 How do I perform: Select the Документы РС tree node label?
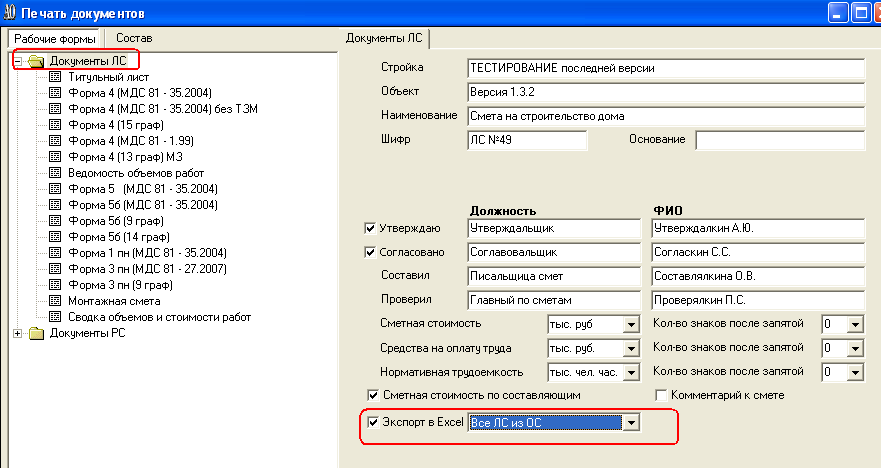(x=88, y=333)
